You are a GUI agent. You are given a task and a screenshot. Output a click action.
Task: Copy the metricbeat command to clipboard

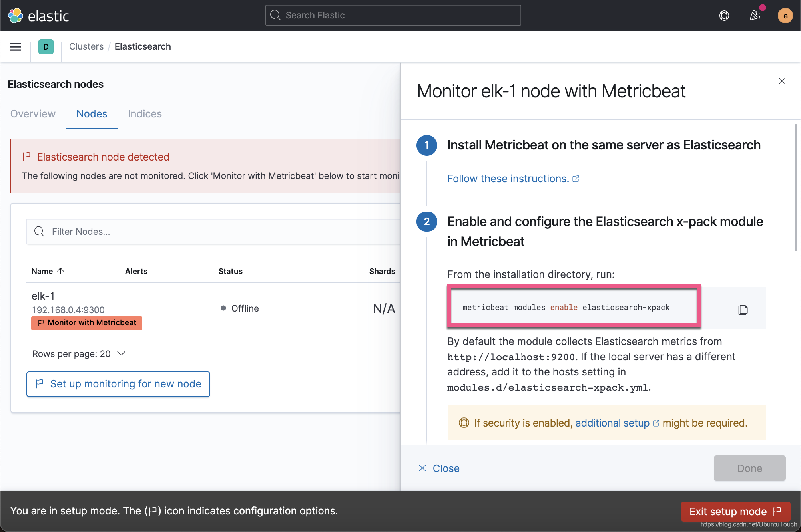pyautogui.click(x=743, y=310)
